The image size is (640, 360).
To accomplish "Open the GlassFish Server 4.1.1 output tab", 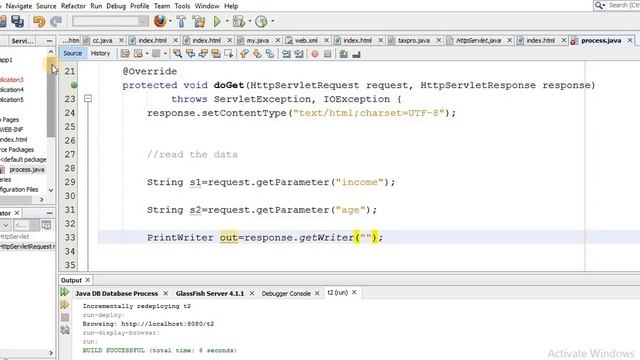I will click(x=210, y=293).
